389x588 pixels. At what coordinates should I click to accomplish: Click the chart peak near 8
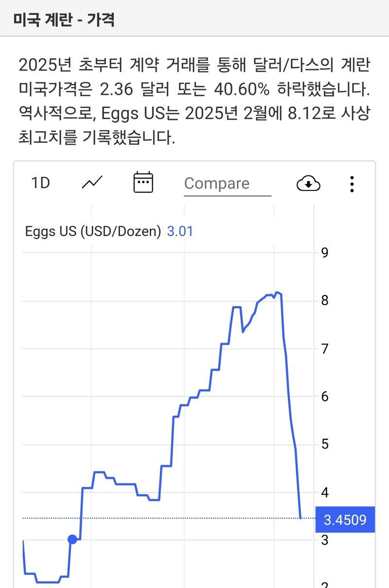278,293
